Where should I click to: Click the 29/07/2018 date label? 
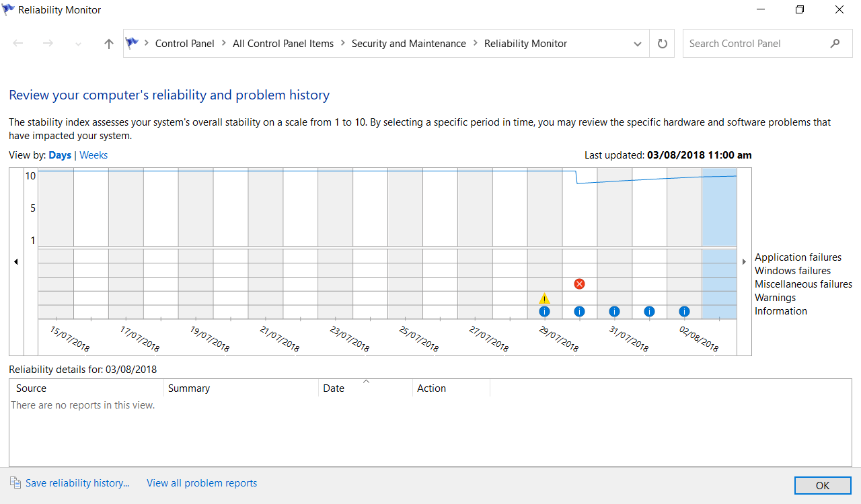coord(559,338)
